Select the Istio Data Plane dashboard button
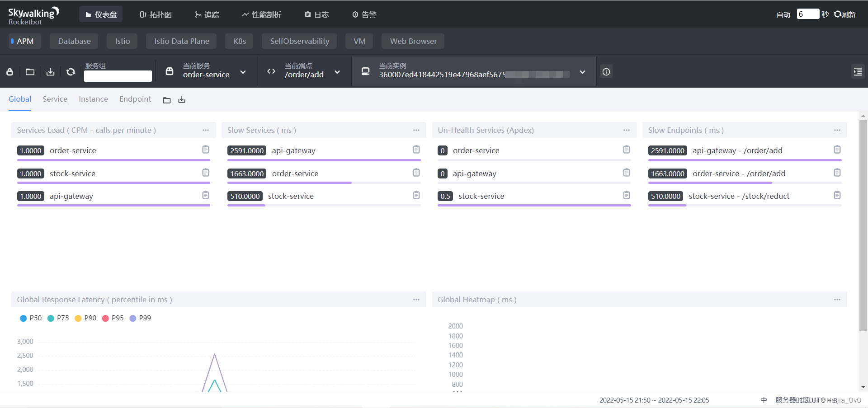The image size is (868, 408). click(181, 41)
